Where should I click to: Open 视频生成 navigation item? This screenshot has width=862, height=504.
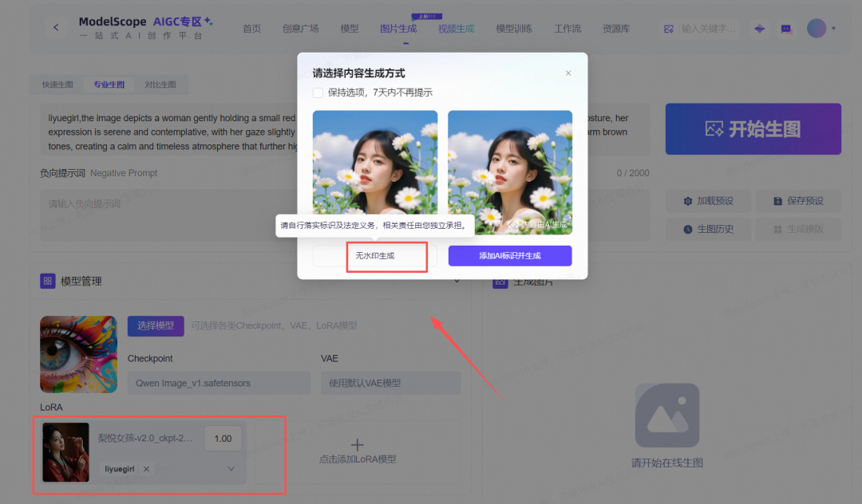[x=457, y=29]
